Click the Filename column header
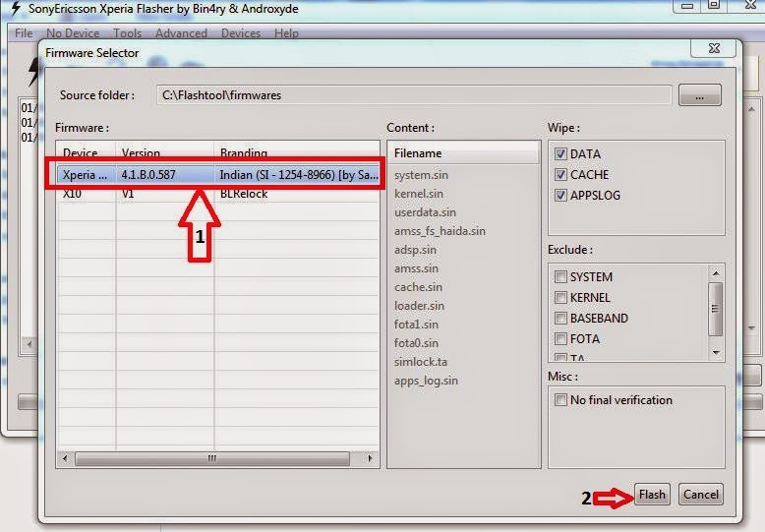 pos(463,153)
